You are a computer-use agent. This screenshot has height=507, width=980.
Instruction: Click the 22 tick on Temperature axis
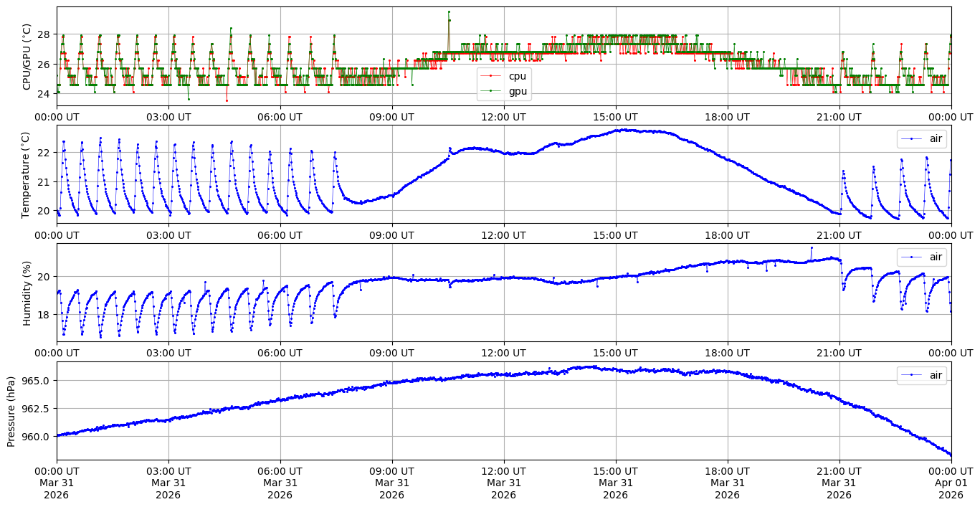tap(44, 153)
